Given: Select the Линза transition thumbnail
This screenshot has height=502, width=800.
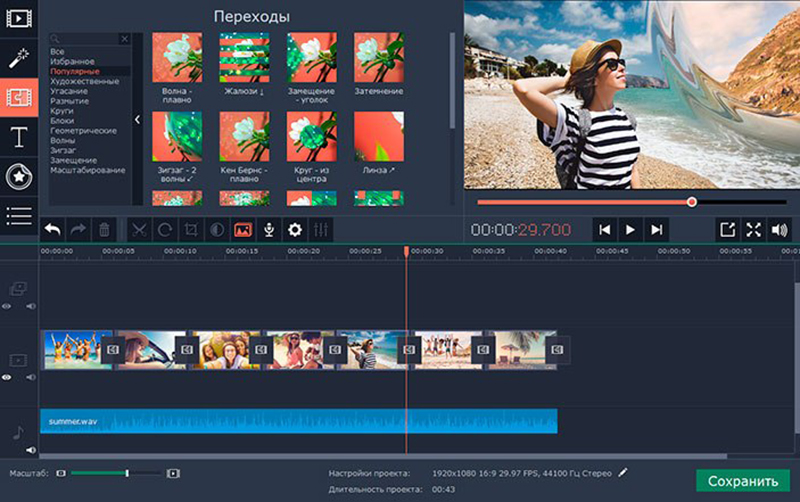Looking at the screenshot, I should click(379, 137).
